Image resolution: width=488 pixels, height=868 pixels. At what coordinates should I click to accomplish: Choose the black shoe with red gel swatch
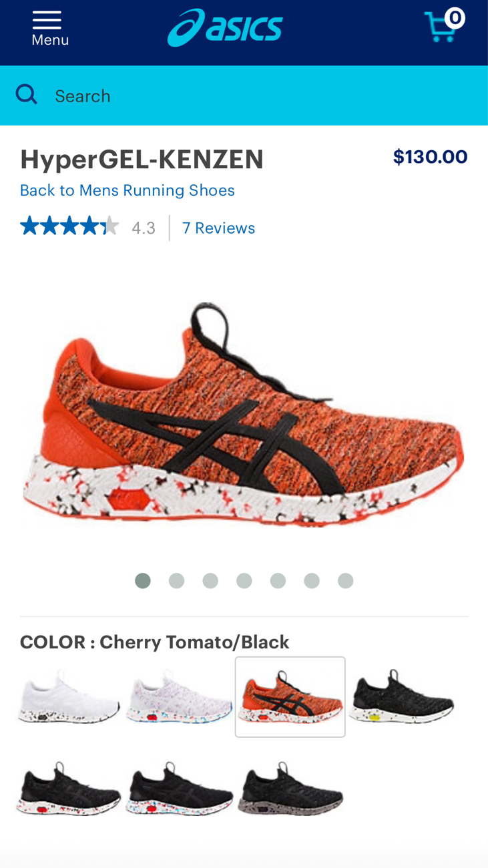(x=68, y=789)
